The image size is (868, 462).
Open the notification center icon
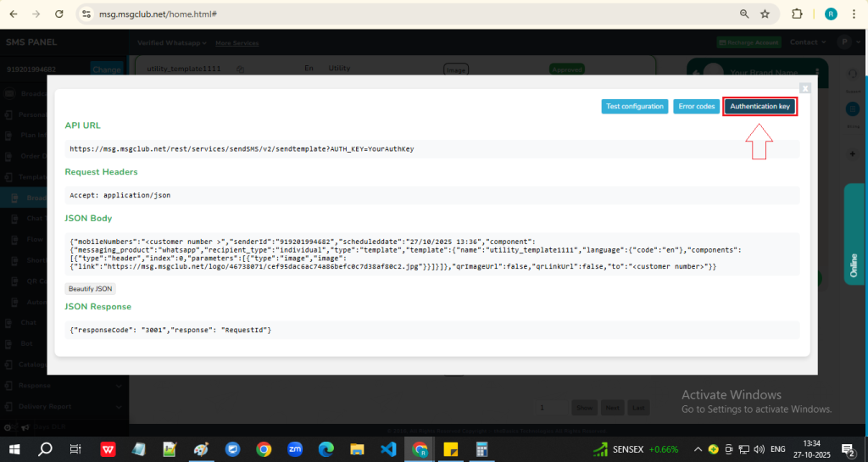(x=847, y=448)
